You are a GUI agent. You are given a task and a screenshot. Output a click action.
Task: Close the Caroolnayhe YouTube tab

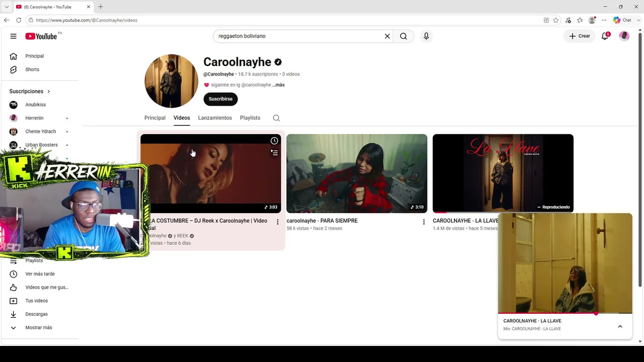click(x=89, y=7)
